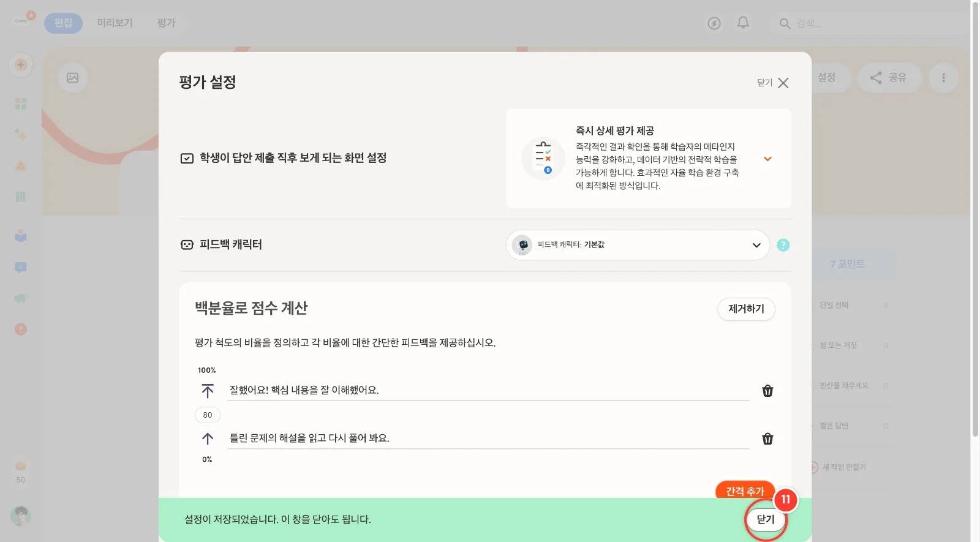This screenshot has width=980, height=542.
Task: Click the orange people group icon in the sidebar
Action: click(21, 165)
